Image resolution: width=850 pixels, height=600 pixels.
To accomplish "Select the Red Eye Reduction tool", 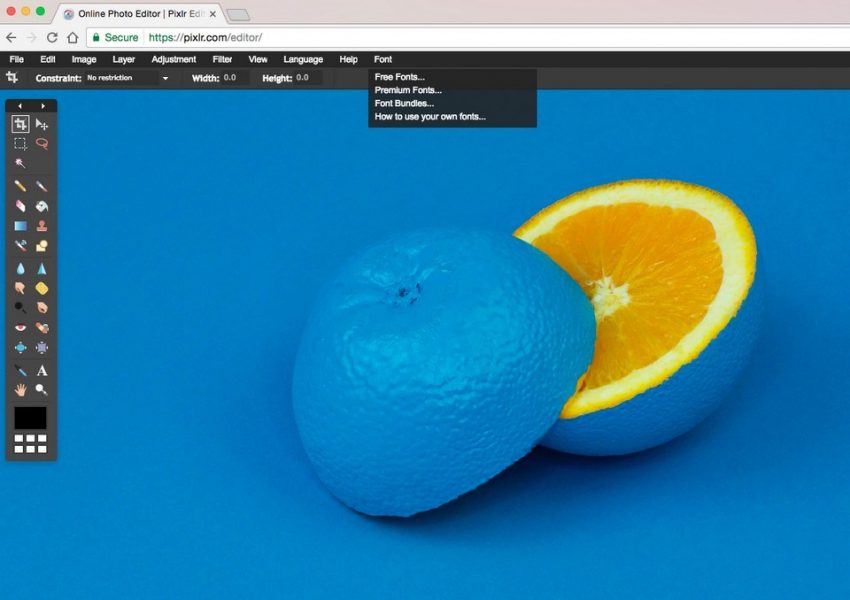I will [20, 328].
